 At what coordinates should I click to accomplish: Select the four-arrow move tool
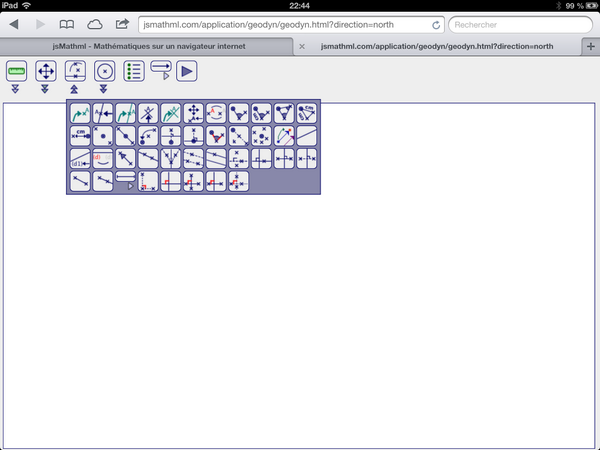pyautogui.click(x=46, y=71)
